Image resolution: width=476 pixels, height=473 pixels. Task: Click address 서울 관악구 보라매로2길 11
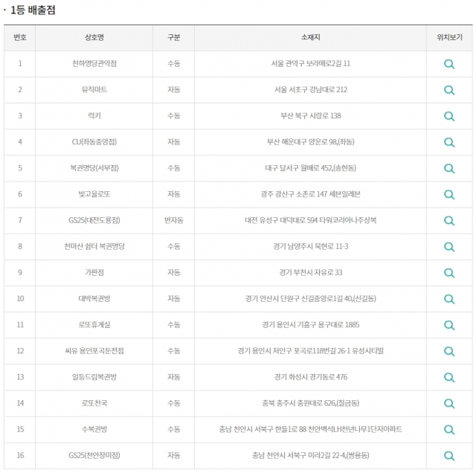(x=311, y=63)
